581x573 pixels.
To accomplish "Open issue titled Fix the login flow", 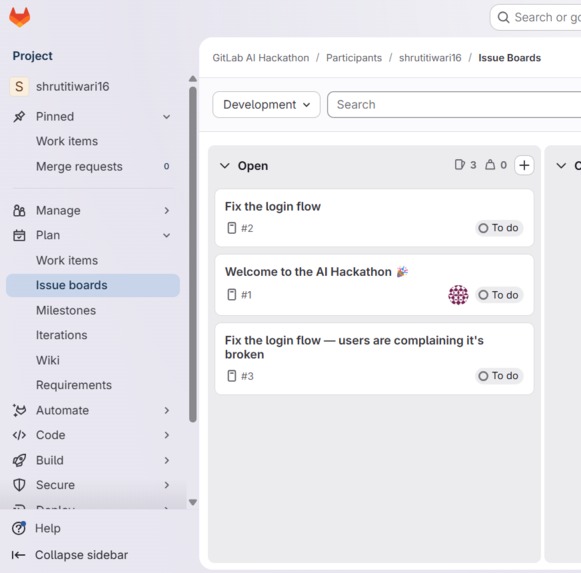I will click(273, 206).
